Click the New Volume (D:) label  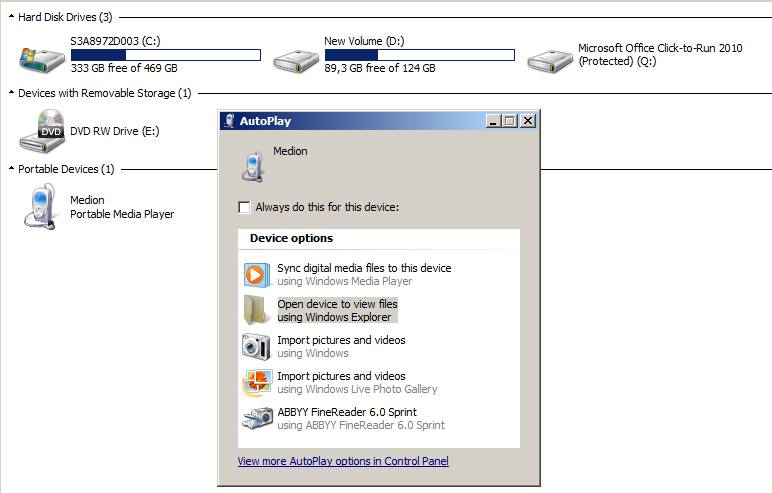pyautogui.click(x=364, y=41)
